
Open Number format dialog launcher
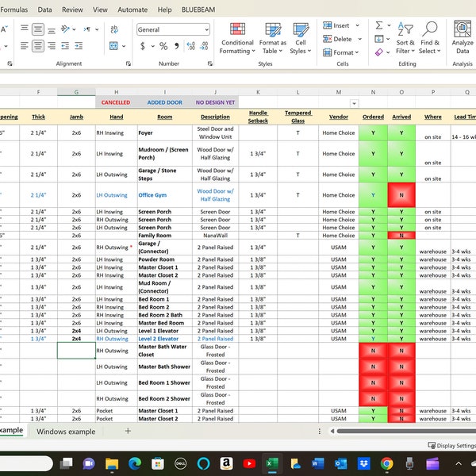pos(210,63)
